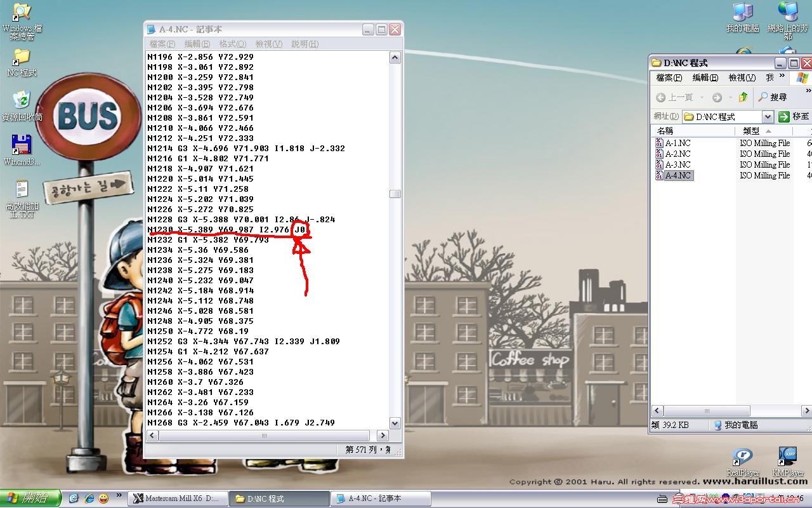Open the 上一頁 back history dropdown arrow
The width and height of the screenshot is (812, 508).
(x=702, y=97)
